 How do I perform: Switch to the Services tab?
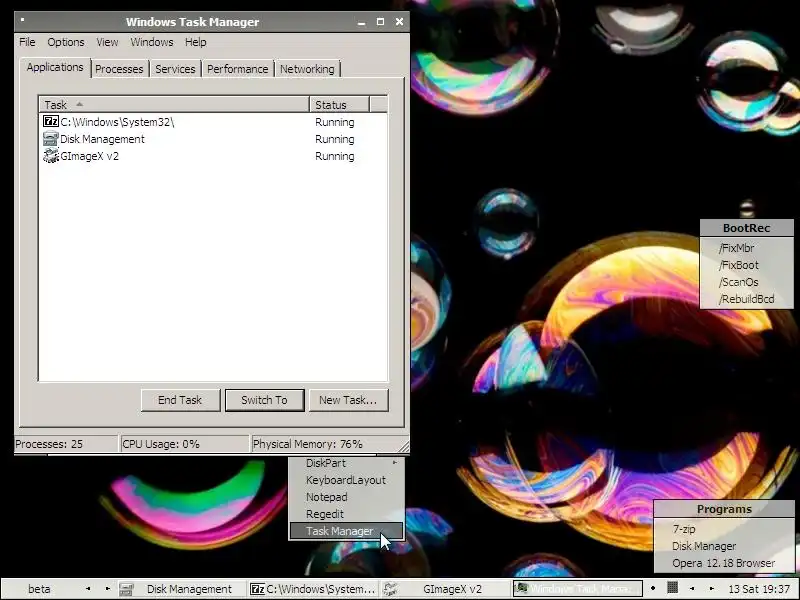click(175, 69)
